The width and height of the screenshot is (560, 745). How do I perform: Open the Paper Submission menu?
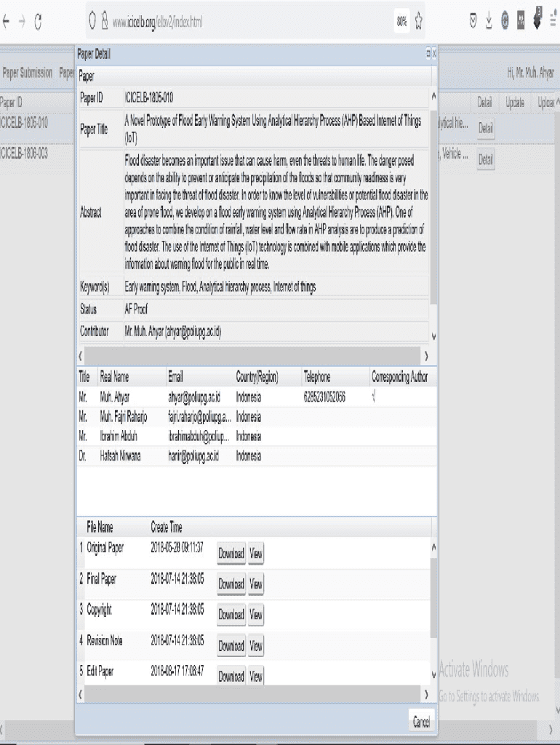tap(28, 73)
